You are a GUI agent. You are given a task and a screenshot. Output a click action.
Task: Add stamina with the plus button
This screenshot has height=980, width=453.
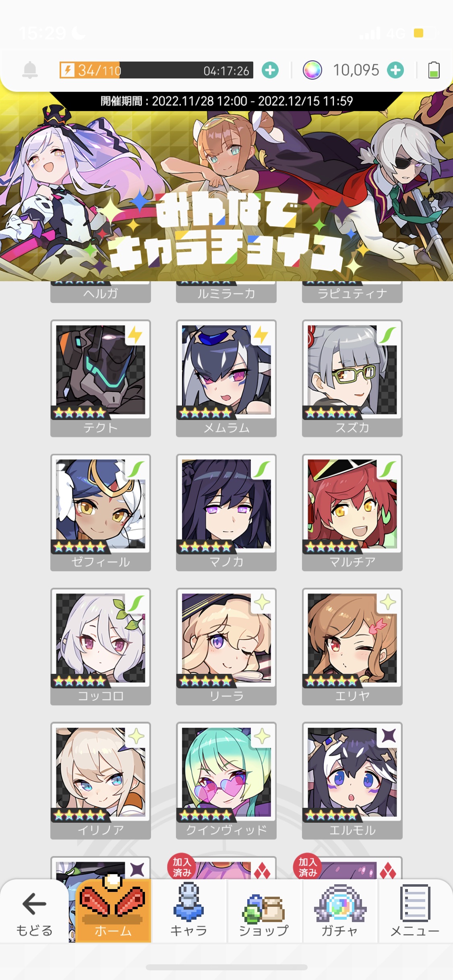point(270,70)
